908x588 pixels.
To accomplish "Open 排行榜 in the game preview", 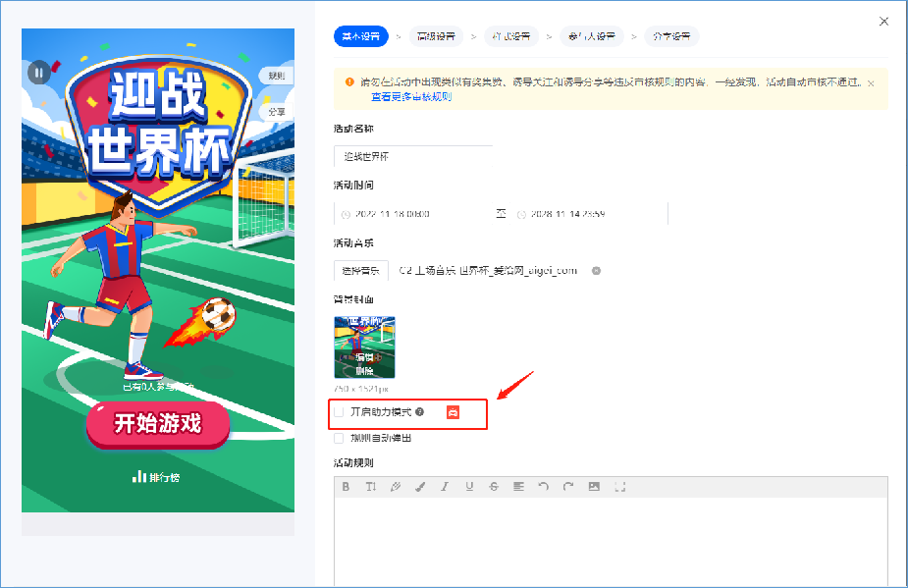I will (x=156, y=477).
